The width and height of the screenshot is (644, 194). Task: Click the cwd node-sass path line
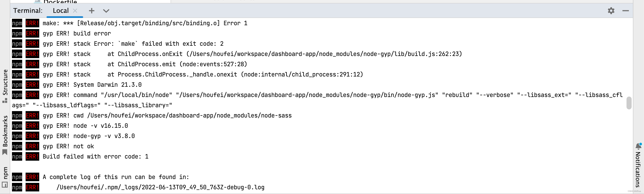click(x=167, y=116)
